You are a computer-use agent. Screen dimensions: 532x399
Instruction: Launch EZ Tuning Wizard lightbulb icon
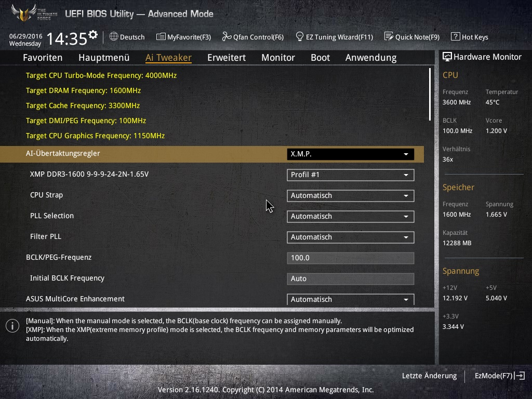[x=300, y=37]
